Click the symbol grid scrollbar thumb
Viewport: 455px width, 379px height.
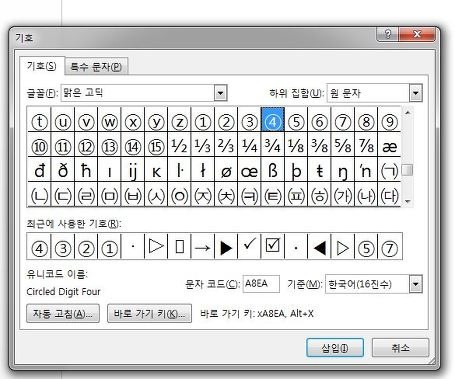point(407,170)
